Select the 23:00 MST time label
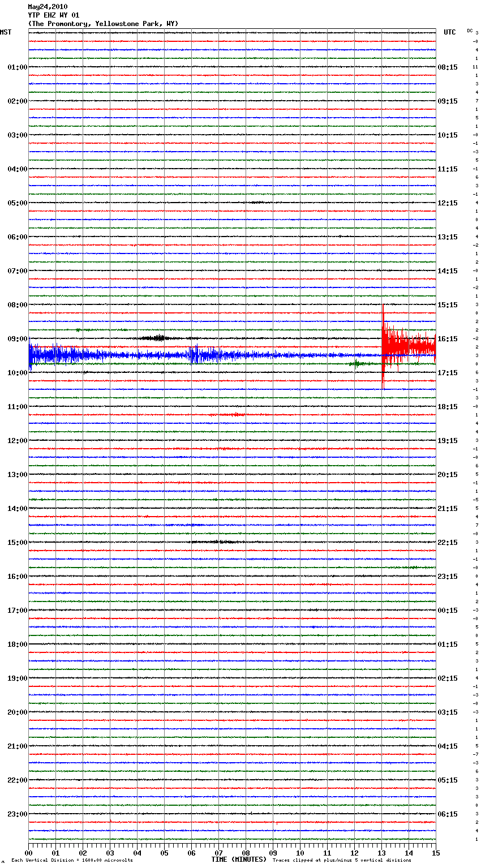481x868 pixels. tap(17, 814)
